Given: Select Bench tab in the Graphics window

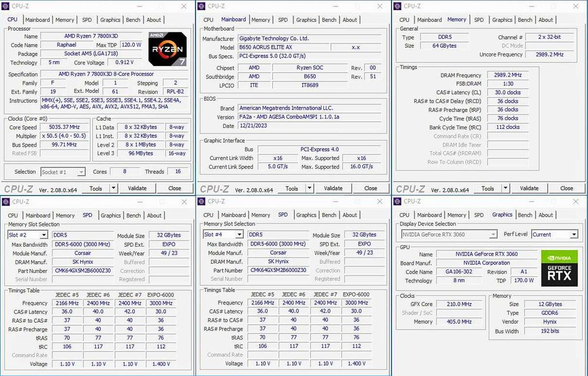Looking at the screenshot, I should click(x=525, y=215).
